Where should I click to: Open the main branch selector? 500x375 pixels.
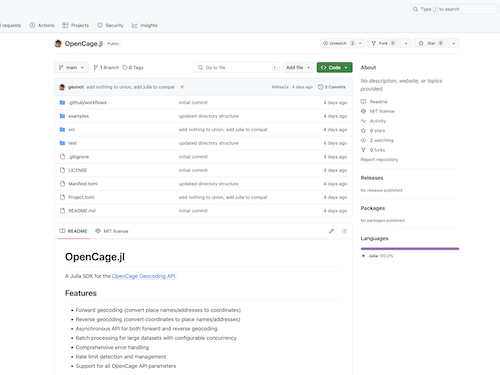[71, 67]
